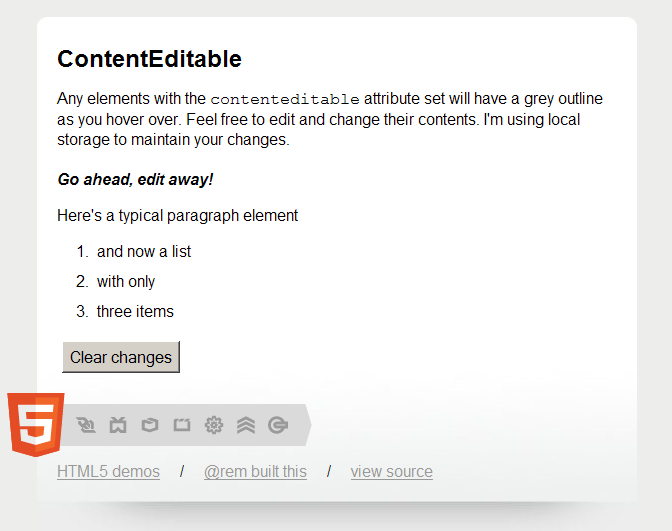Click the "Go ahead, edit away!" text
Screen dimensions: 672x531
coord(135,180)
